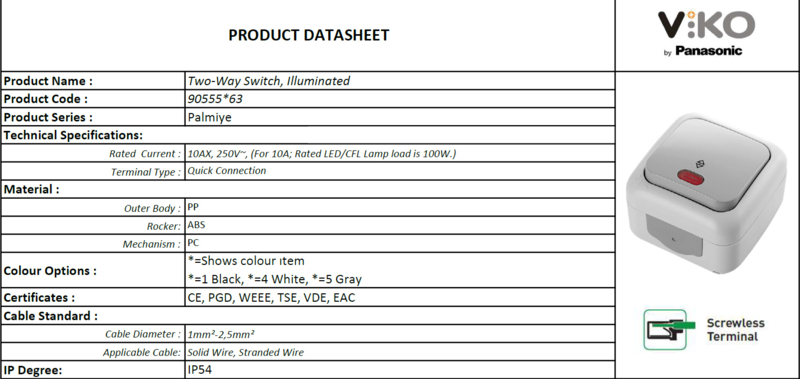The image size is (800, 379).
Task: Click the Screwless Terminal label text
Action: [735, 330]
